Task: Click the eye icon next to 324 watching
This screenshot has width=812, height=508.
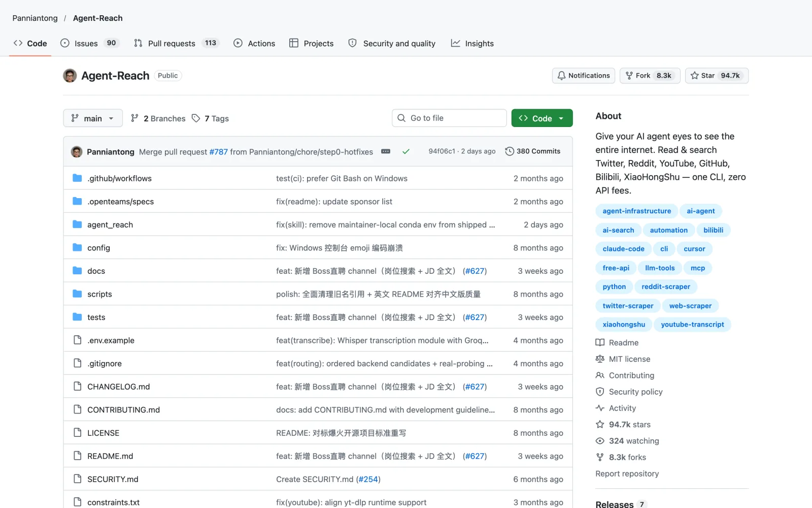Action: (600, 441)
